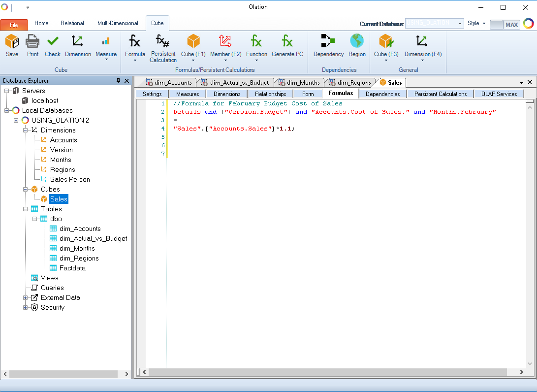Switch to the Multi-Dimensional ribbon tab
This screenshot has height=392, width=537.
pos(118,23)
